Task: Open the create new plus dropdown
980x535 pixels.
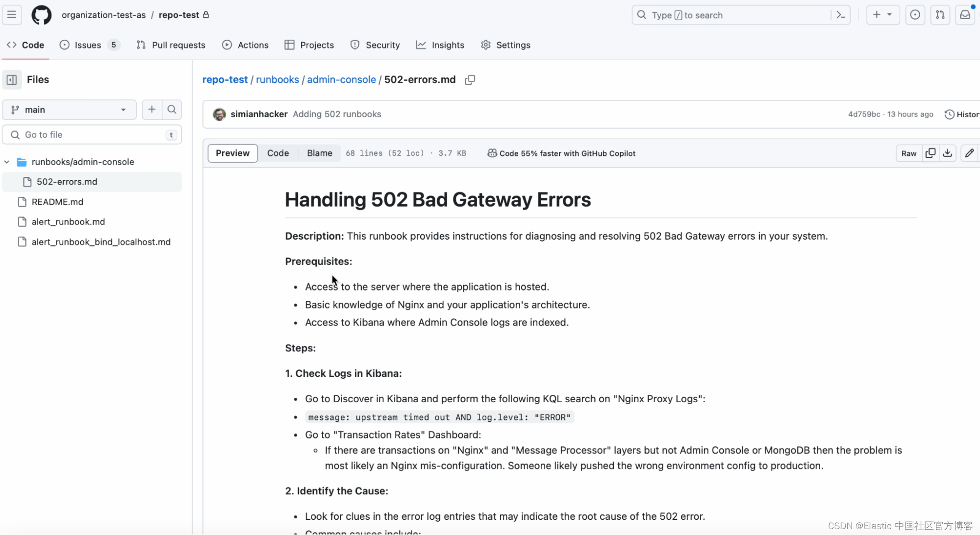Action: [882, 15]
